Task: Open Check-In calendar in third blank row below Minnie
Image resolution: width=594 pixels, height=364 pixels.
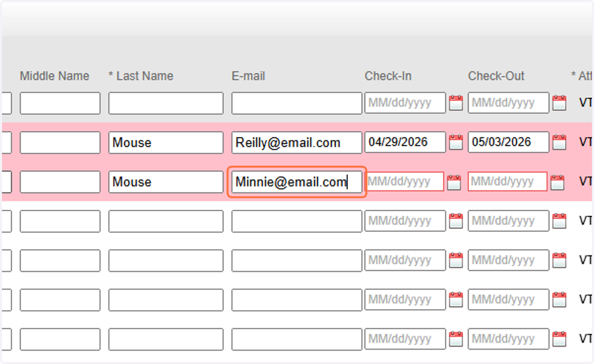Action: pos(456,300)
